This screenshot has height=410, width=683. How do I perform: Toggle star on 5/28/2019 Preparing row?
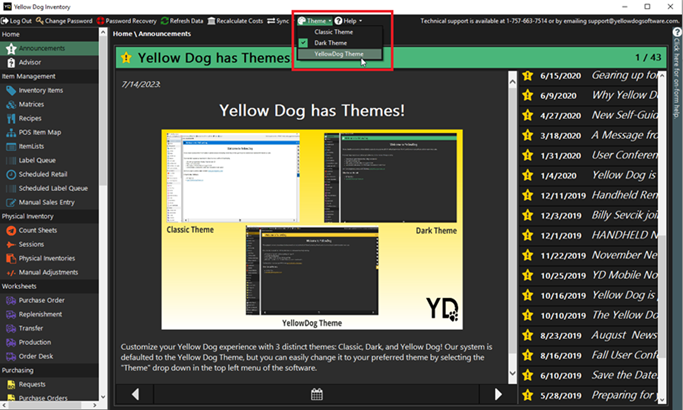(527, 396)
